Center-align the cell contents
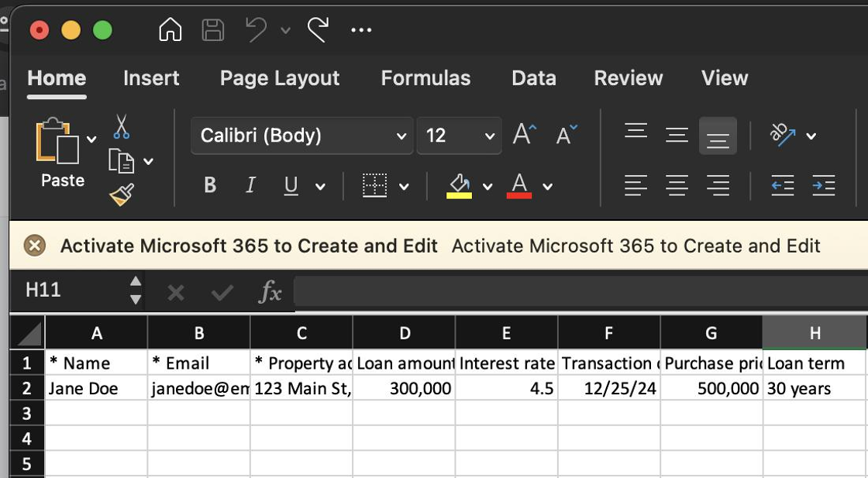Image resolution: width=868 pixels, height=478 pixels. pos(677,185)
